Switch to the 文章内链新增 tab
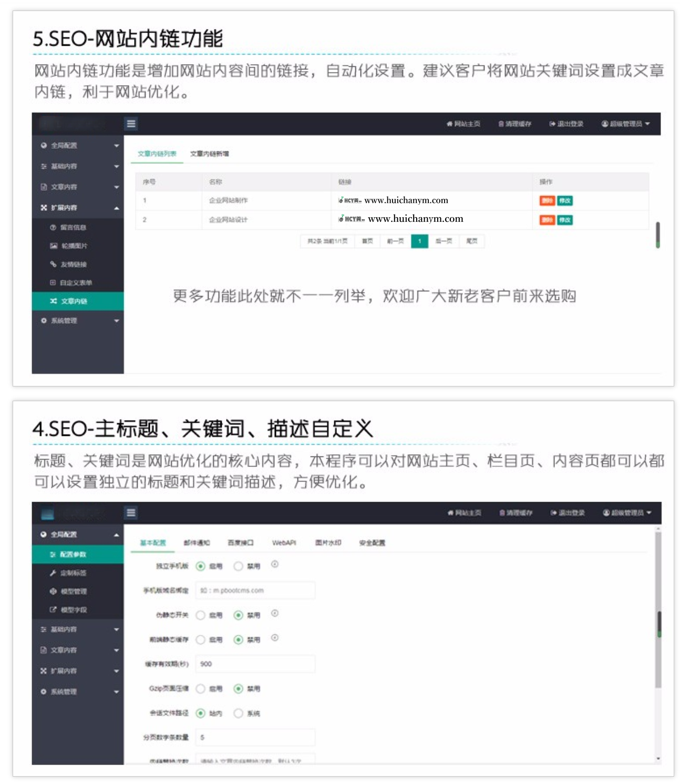The width and height of the screenshot is (680, 784). click(211, 154)
